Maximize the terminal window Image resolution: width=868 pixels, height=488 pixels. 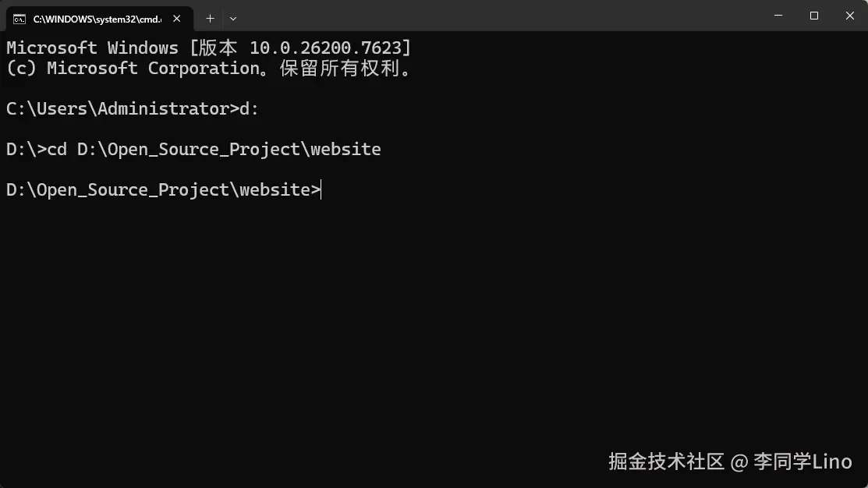pos(813,16)
